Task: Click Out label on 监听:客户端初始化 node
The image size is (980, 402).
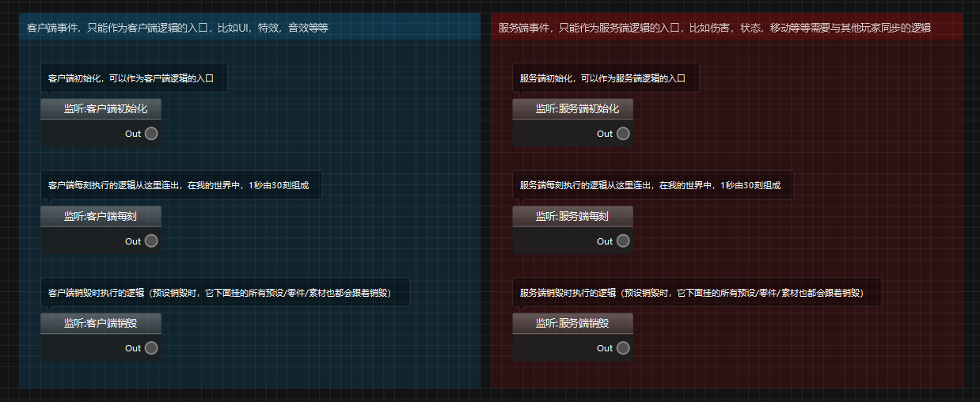Action: (133, 134)
